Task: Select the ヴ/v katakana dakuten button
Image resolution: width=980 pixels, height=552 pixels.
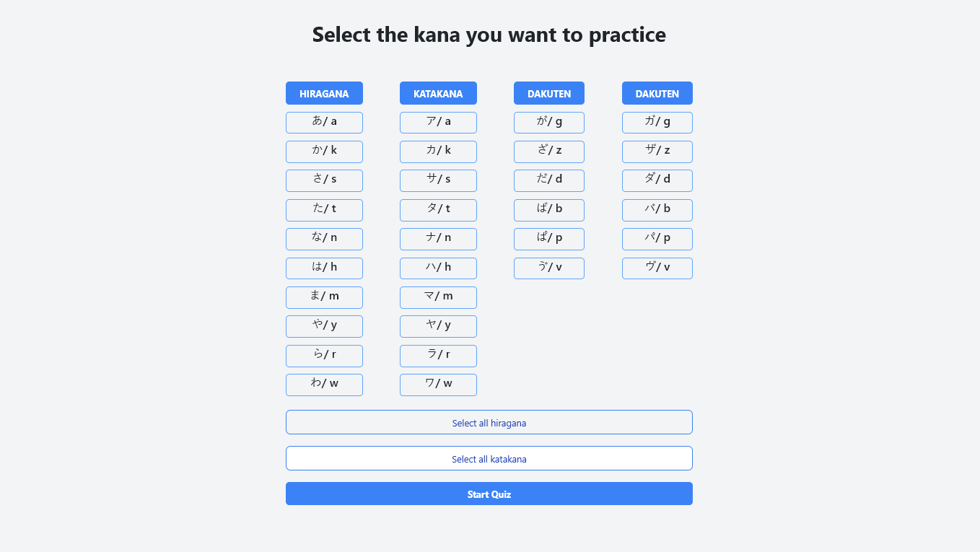Action: pyautogui.click(x=657, y=268)
